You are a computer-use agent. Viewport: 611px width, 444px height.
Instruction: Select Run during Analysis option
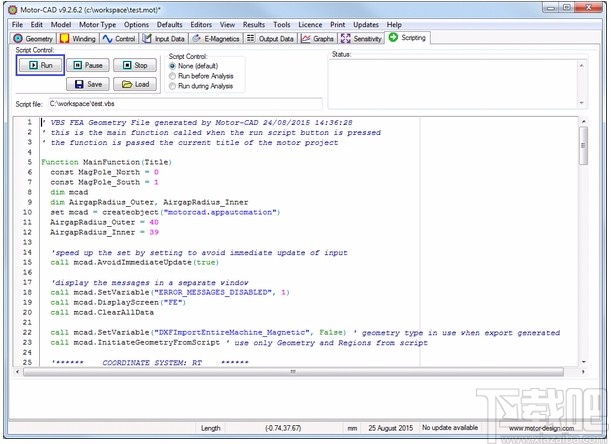[201, 86]
